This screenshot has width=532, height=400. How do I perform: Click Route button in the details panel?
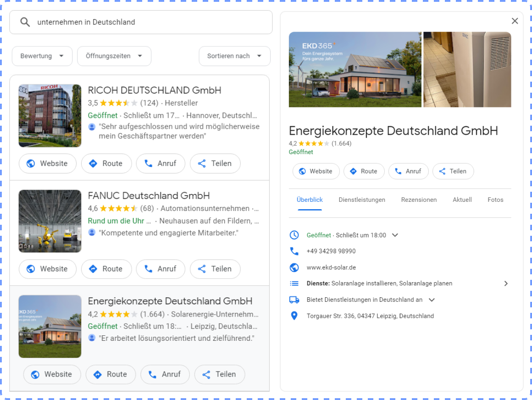pyautogui.click(x=363, y=171)
